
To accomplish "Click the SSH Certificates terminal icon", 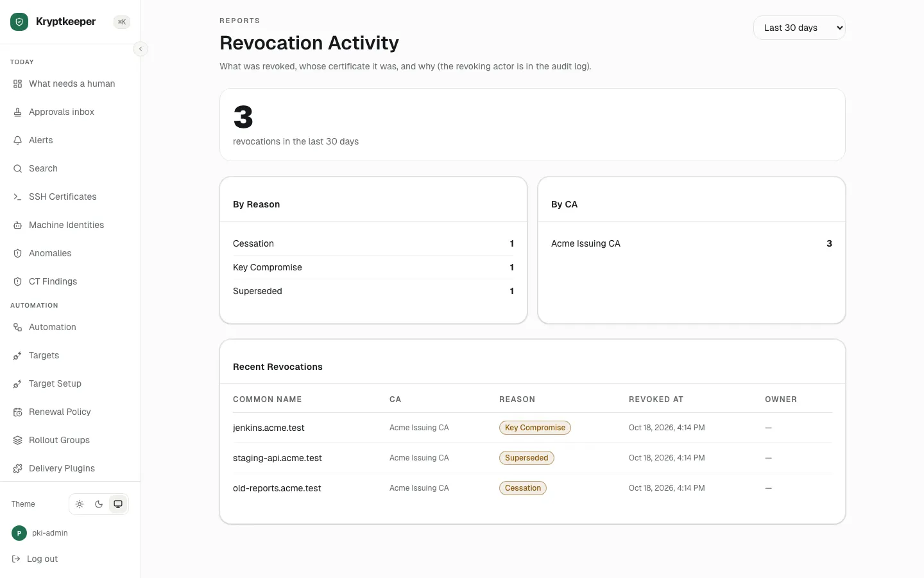I will (x=18, y=197).
